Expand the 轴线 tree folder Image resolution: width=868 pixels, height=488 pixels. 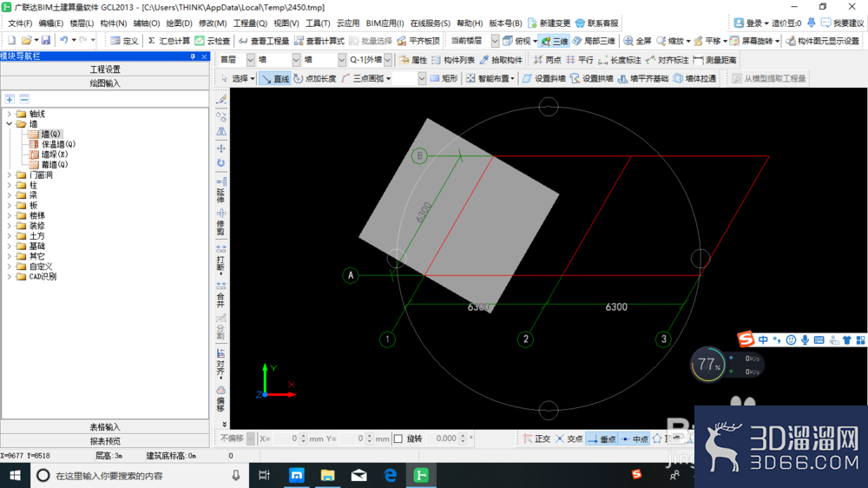tap(9, 114)
